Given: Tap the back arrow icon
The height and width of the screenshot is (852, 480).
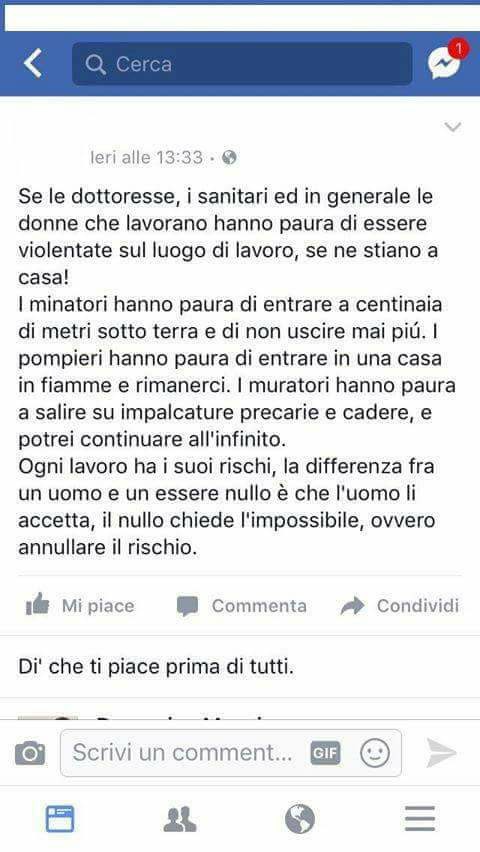Looking at the screenshot, I should click(x=33, y=64).
